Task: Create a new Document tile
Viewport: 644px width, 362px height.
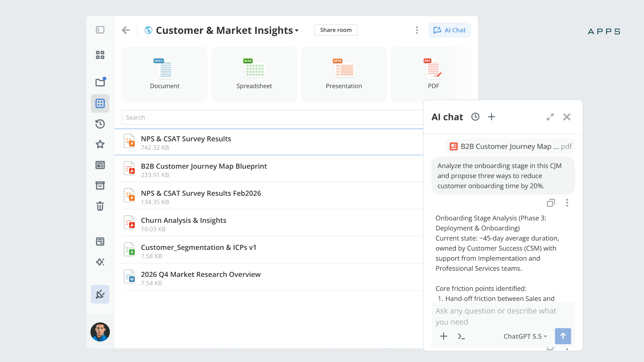Action: [165, 74]
